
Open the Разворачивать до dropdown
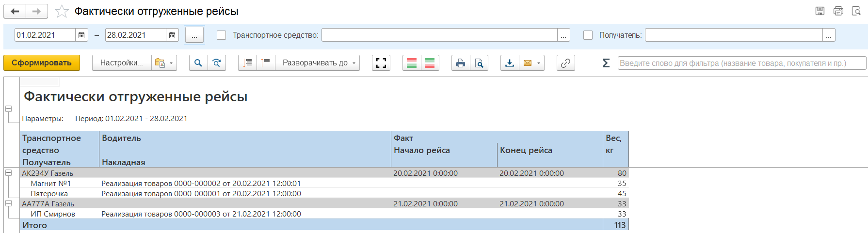318,63
